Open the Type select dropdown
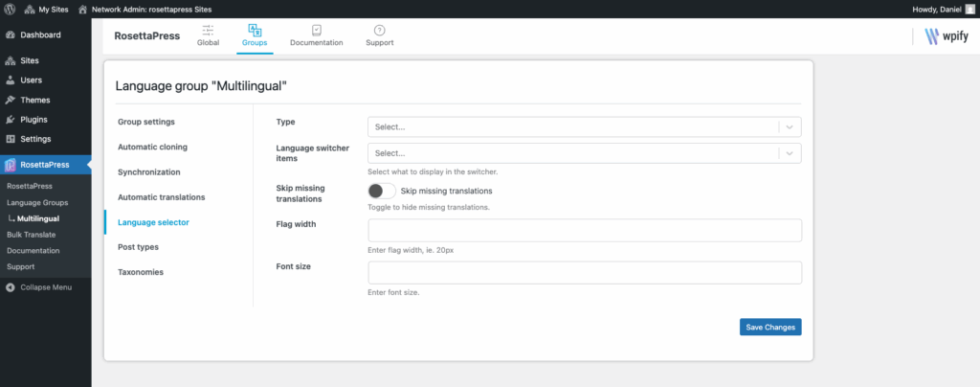 (x=585, y=126)
